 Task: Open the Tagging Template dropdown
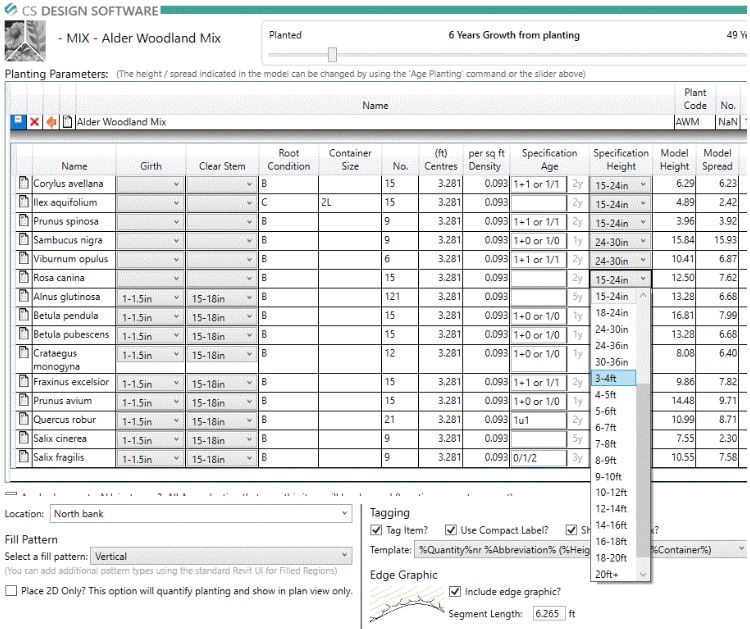click(580, 550)
